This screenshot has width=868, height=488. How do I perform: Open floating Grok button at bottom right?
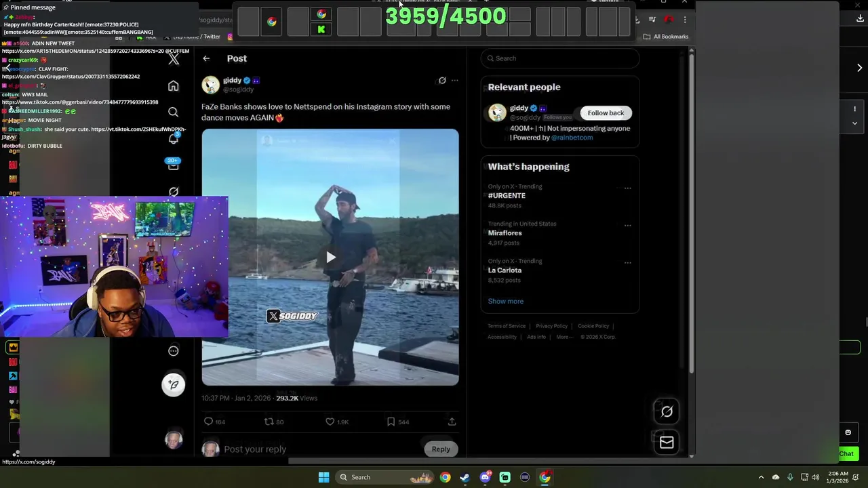[667, 411]
